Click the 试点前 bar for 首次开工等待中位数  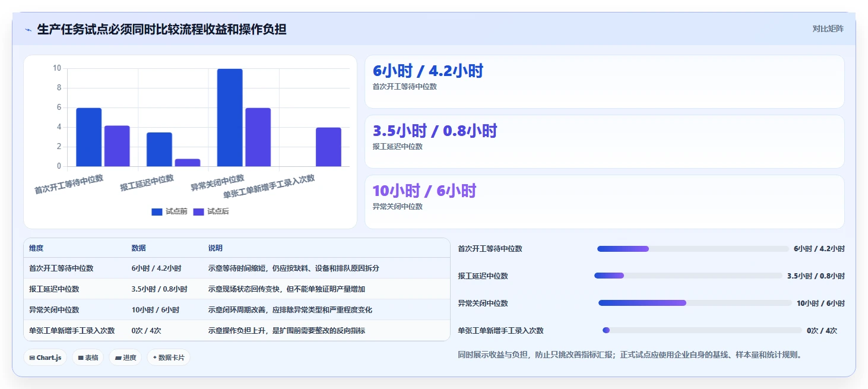point(88,137)
